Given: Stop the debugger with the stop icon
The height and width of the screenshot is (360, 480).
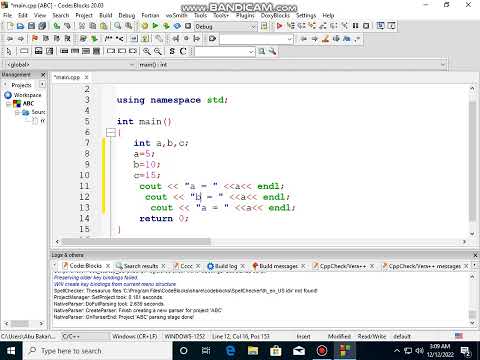Looking at the screenshot, I should [366, 26].
